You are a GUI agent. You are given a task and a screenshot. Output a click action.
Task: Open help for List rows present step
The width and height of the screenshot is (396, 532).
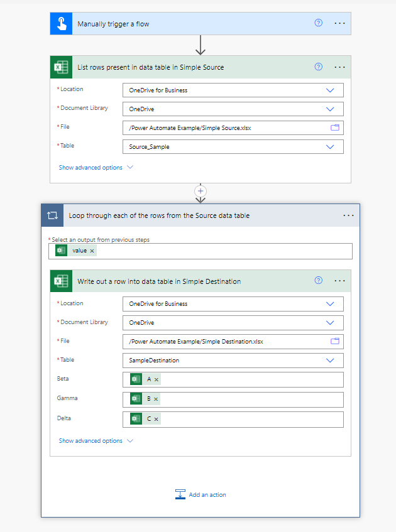(x=318, y=67)
